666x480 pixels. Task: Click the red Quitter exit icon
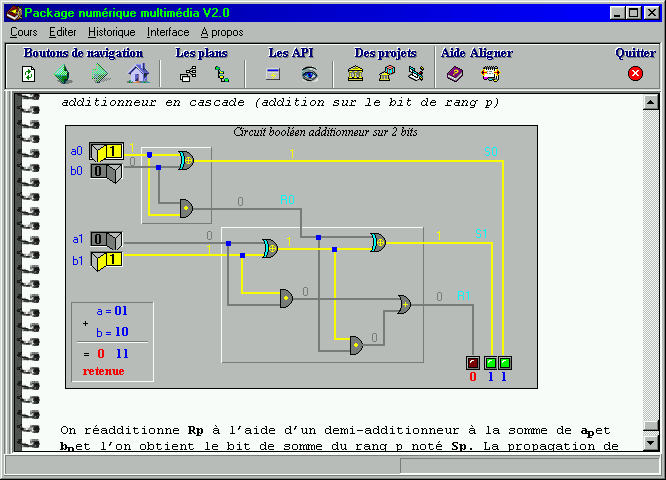[x=635, y=74]
